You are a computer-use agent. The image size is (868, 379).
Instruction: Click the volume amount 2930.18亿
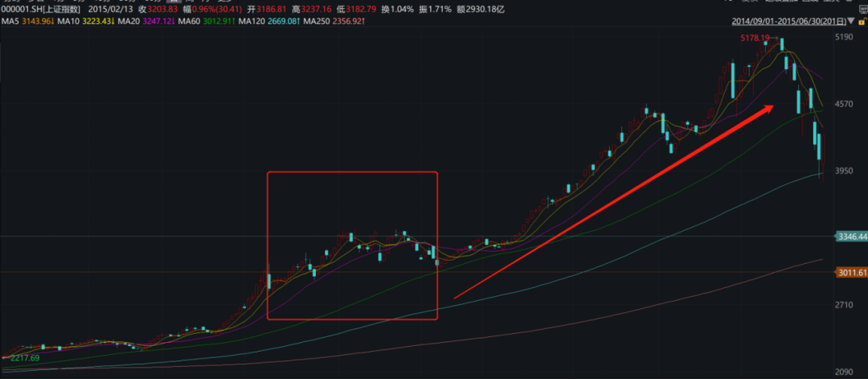(485, 10)
